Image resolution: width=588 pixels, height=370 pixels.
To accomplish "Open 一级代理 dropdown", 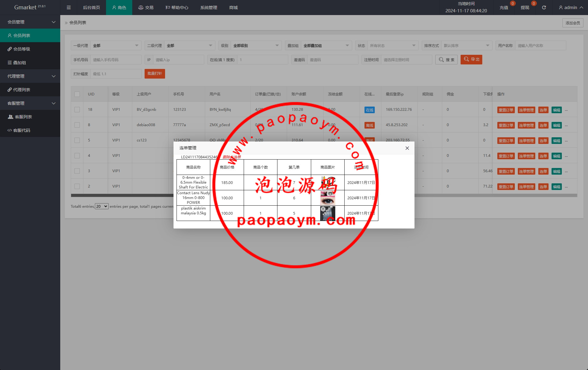I will (x=116, y=46).
